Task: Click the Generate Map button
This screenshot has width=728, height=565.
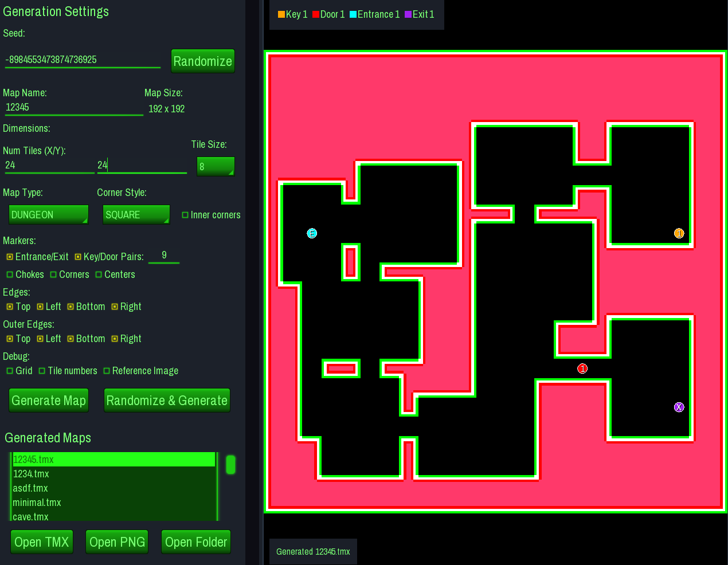Action: pos(49,401)
